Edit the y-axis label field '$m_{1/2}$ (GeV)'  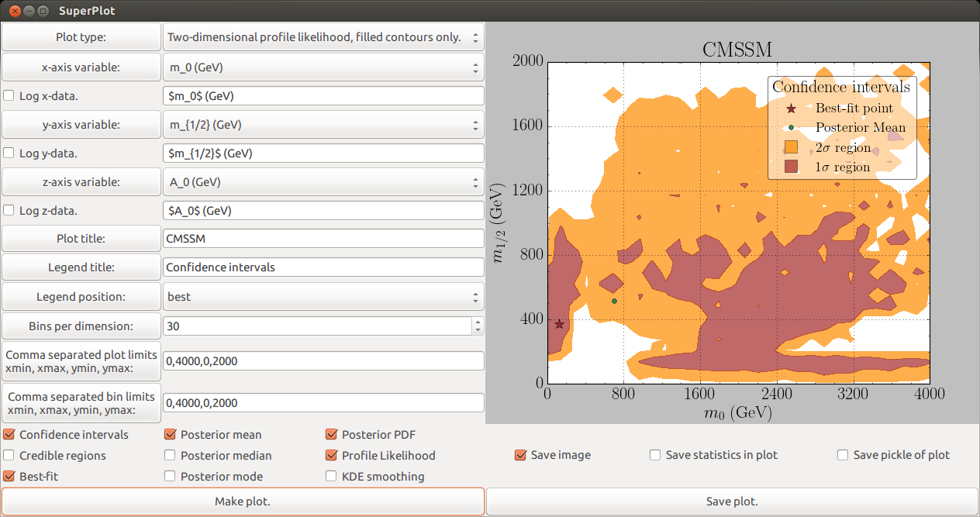click(323, 153)
